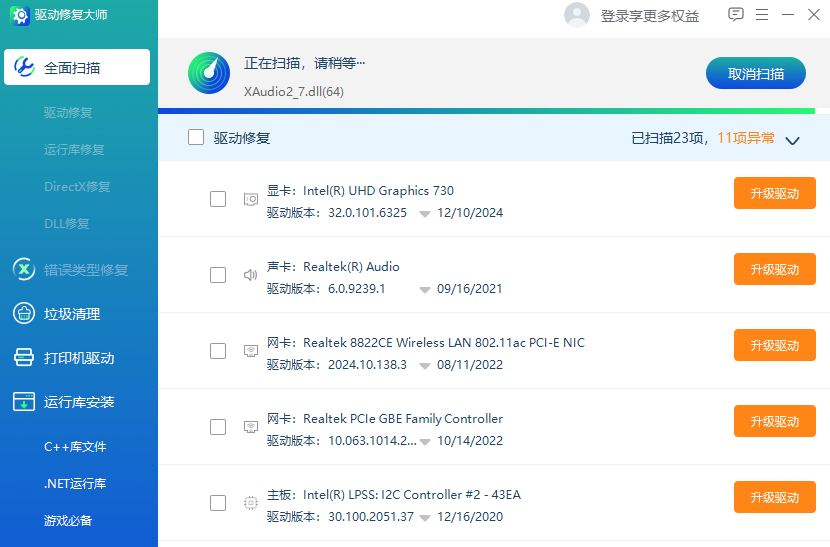Click 升级驱动 for Realtek 8822CE Wireless LAN

click(x=774, y=345)
